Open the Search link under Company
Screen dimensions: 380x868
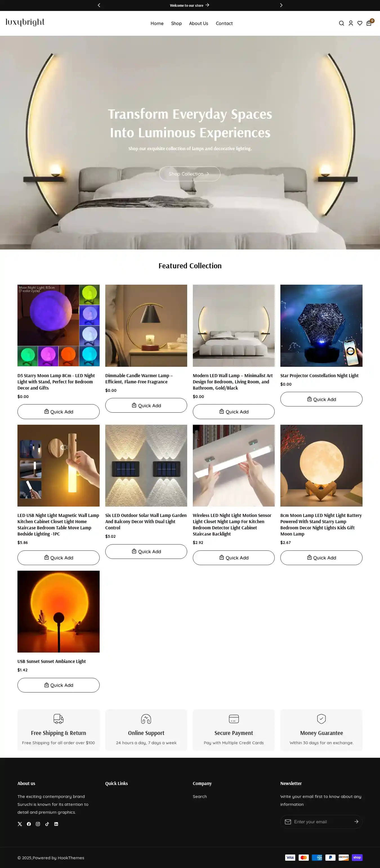click(x=200, y=796)
